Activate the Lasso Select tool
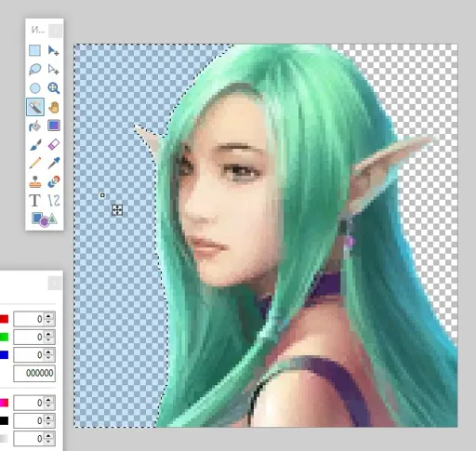 tap(34, 69)
